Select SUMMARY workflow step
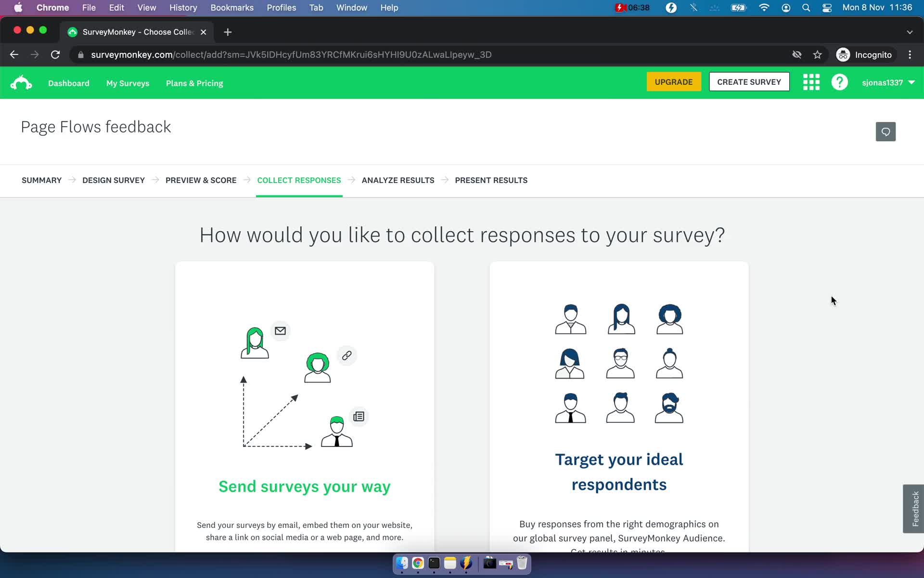 41,180
